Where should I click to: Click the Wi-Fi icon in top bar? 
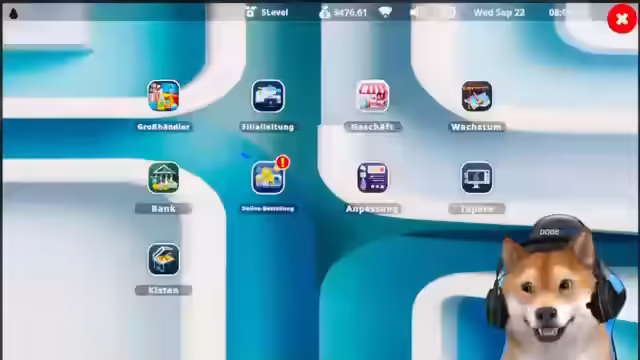[x=385, y=12]
